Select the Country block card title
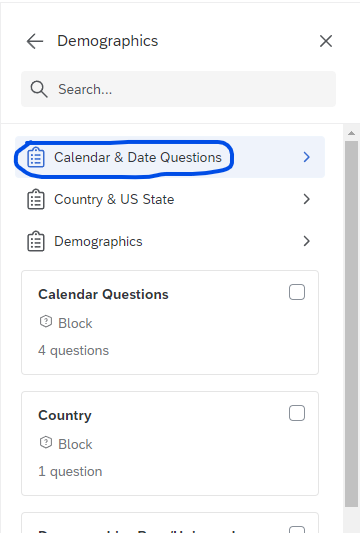 click(x=65, y=415)
